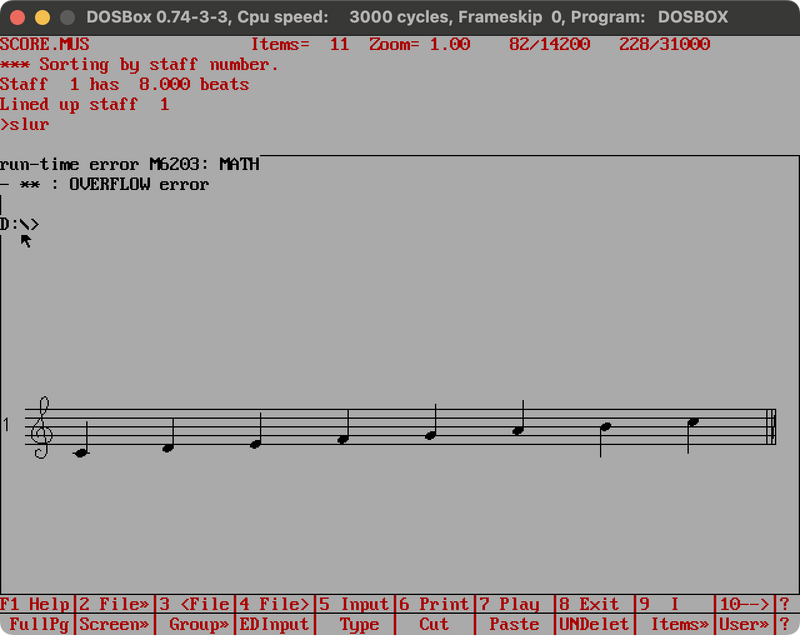This screenshot has width=800, height=635.
Task: Expand the Group submenu
Action: (197, 624)
